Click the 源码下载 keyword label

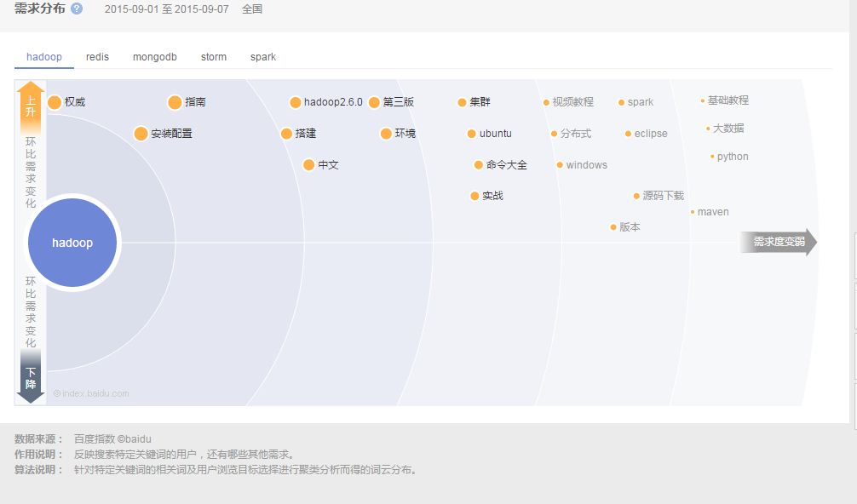(x=664, y=196)
